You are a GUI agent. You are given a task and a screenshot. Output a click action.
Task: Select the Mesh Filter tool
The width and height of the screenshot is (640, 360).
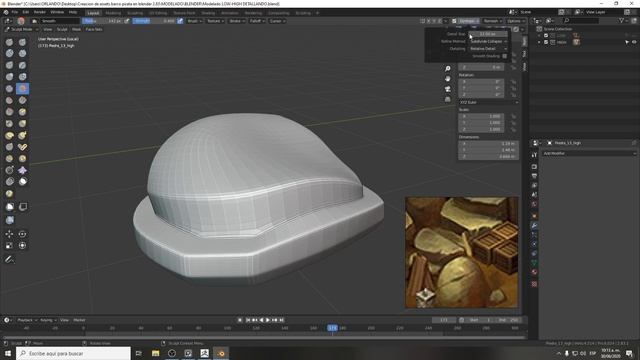click(x=9, y=220)
